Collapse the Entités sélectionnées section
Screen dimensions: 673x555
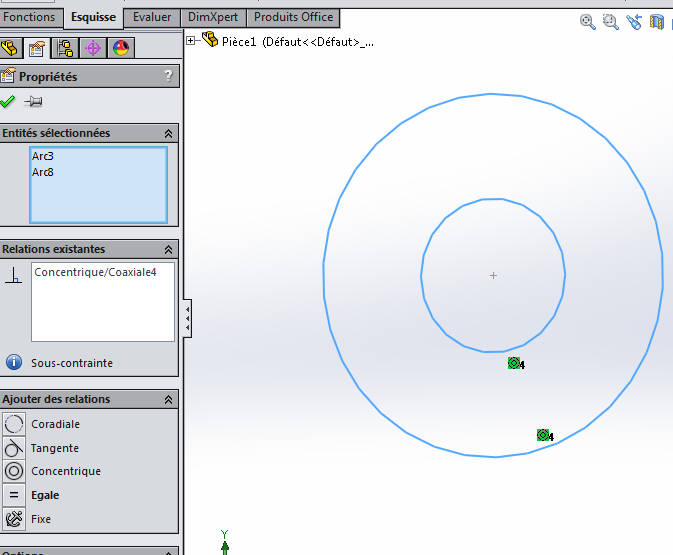pos(168,134)
